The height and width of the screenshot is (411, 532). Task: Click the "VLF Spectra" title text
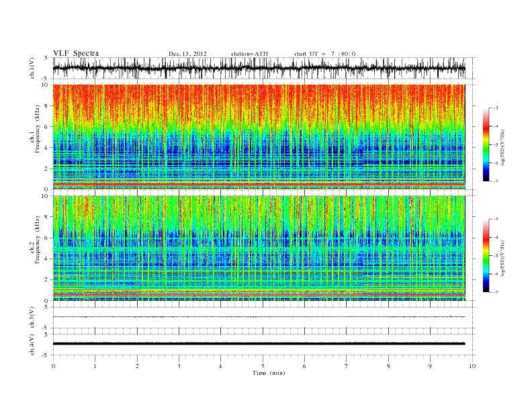click(76, 53)
